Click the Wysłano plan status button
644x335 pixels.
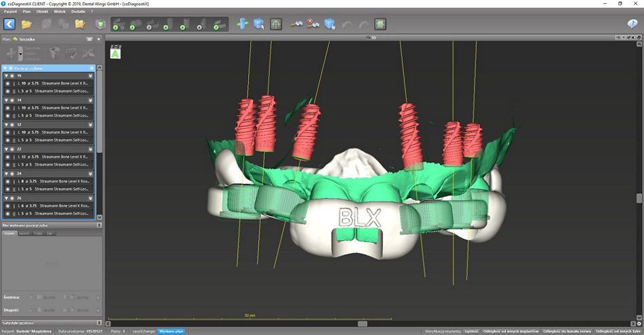pyautogui.click(x=172, y=331)
